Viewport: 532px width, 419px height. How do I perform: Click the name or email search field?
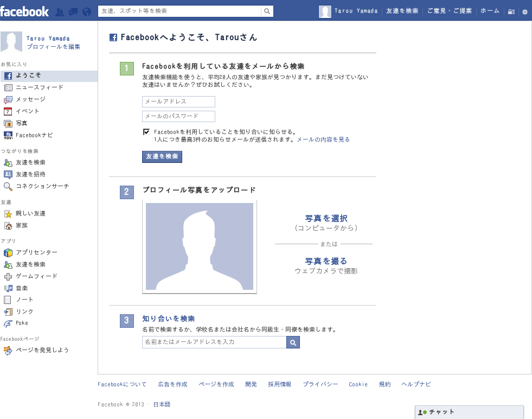pyautogui.click(x=214, y=342)
